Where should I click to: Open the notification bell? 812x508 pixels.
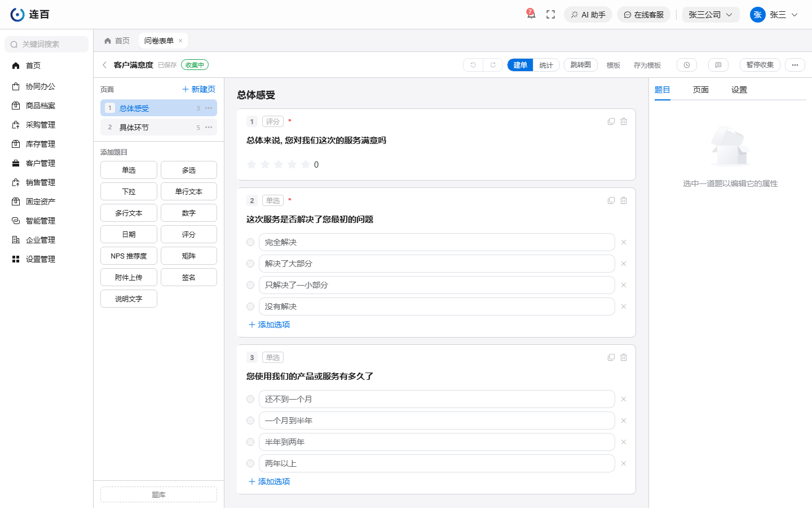coord(531,15)
